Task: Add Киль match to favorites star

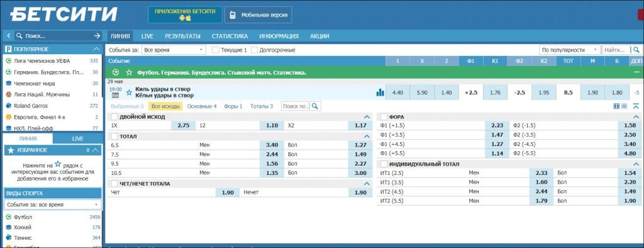Action: 129,93
